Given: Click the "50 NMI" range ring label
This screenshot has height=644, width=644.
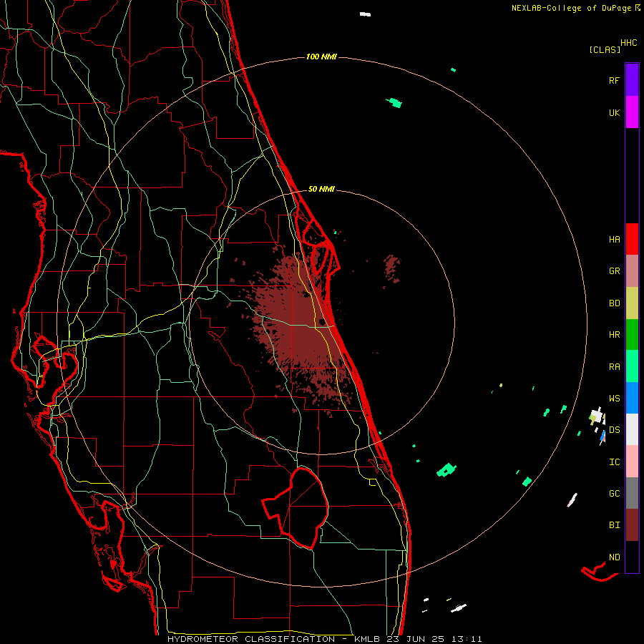Looking at the screenshot, I should coord(321,189).
